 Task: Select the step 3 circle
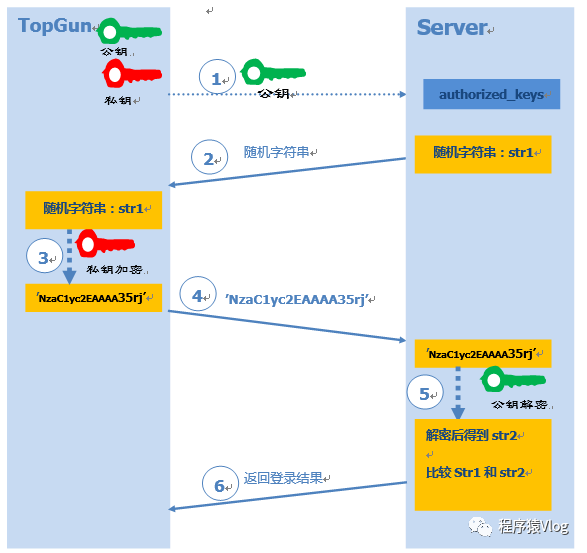pyautogui.click(x=45, y=256)
